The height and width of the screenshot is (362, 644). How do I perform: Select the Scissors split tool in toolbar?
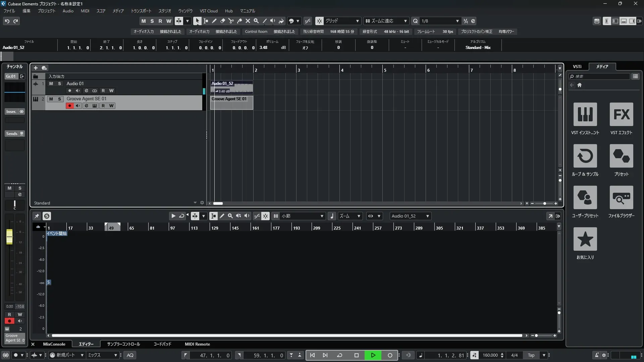click(231, 21)
